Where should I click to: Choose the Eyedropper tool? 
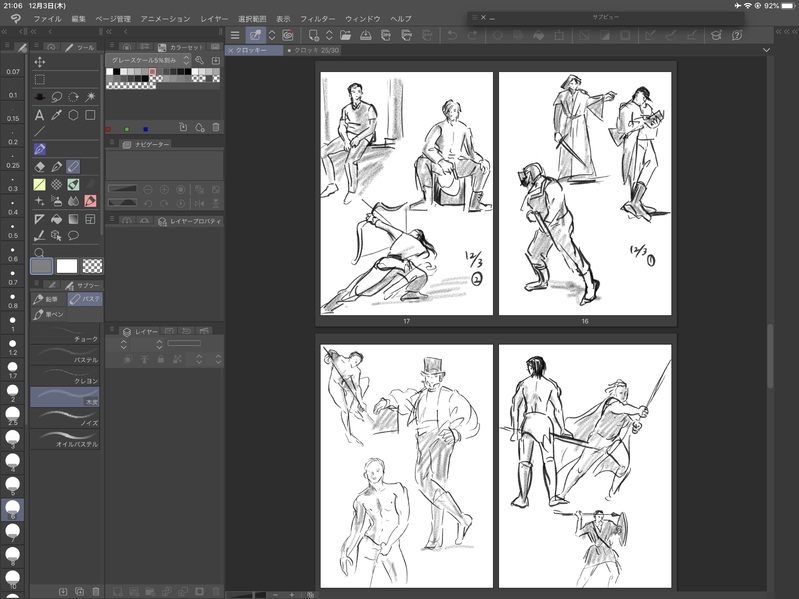click(x=56, y=115)
